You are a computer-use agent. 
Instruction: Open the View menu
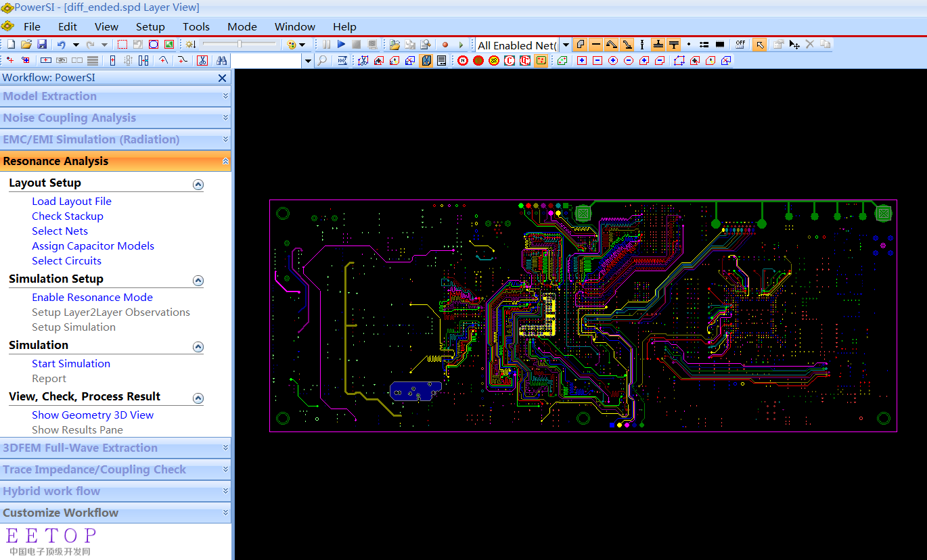106,26
